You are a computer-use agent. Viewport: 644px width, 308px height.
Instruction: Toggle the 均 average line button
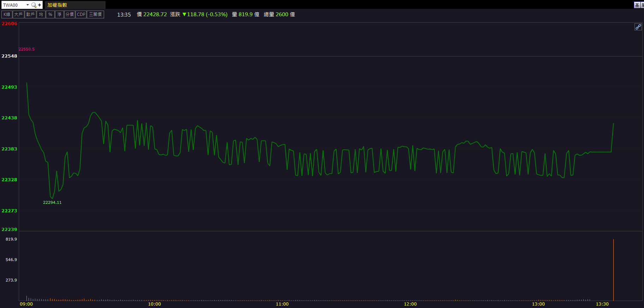41,14
